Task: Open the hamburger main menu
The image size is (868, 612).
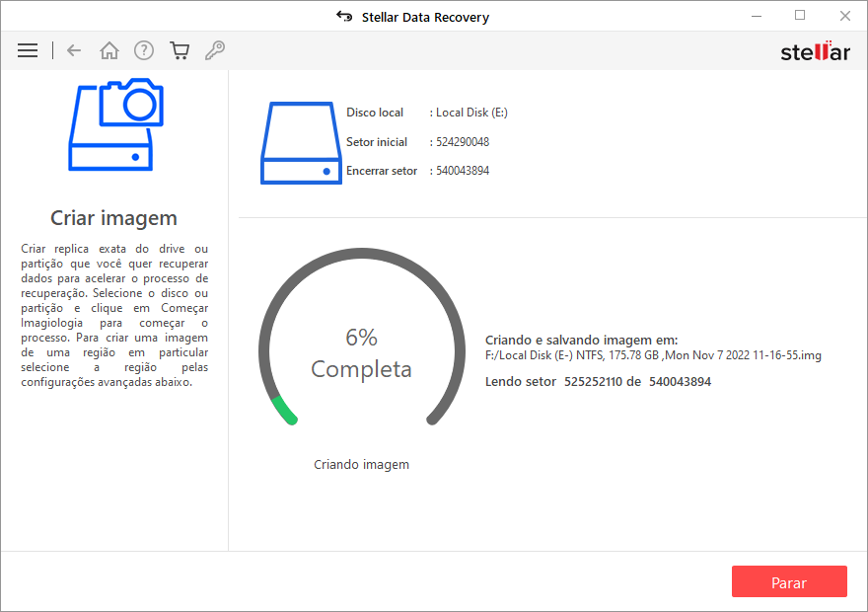Action: (28, 50)
